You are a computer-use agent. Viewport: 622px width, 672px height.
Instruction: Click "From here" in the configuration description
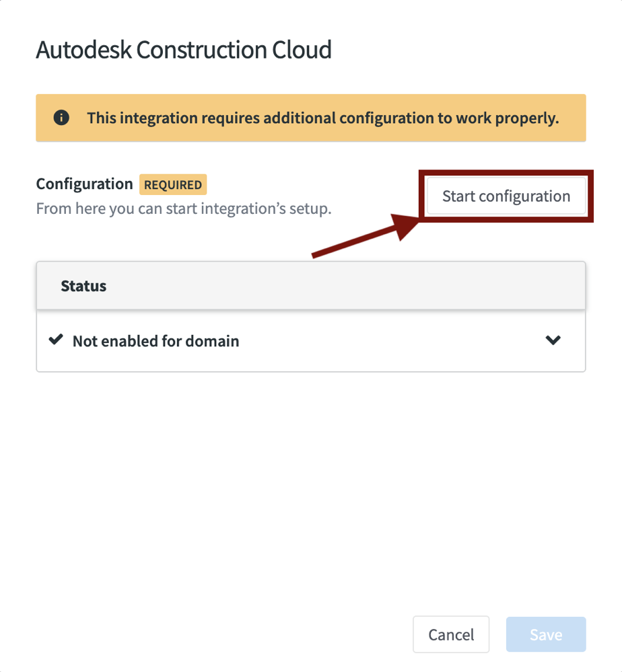63,209
